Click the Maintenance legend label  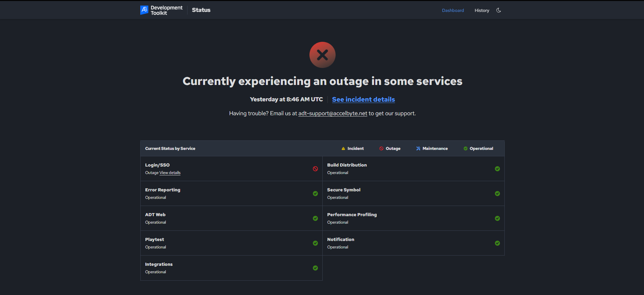pos(435,149)
